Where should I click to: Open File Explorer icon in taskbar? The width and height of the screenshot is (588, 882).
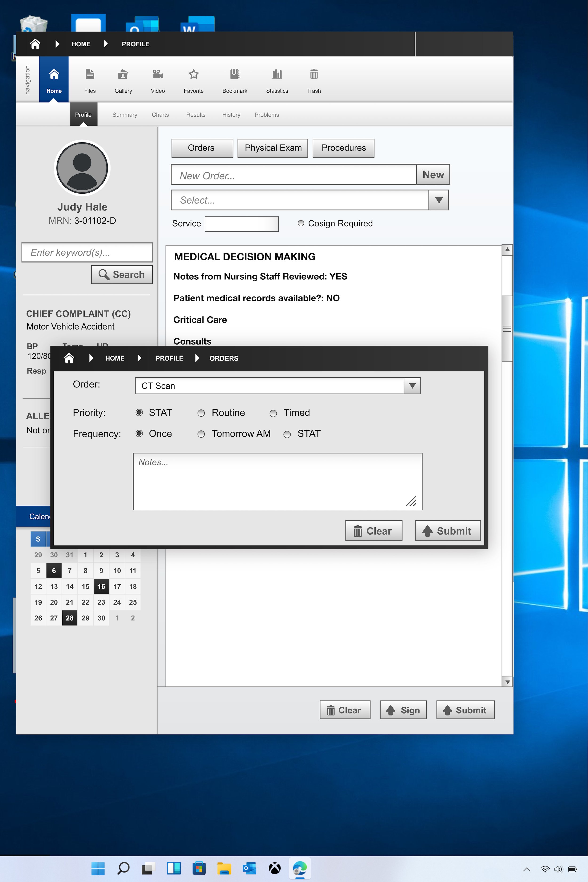(224, 868)
